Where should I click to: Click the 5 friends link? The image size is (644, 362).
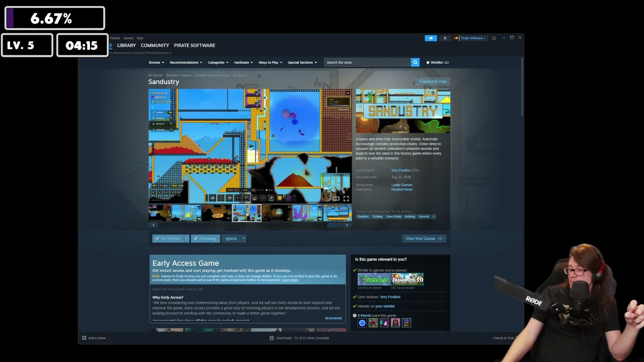[x=364, y=316]
